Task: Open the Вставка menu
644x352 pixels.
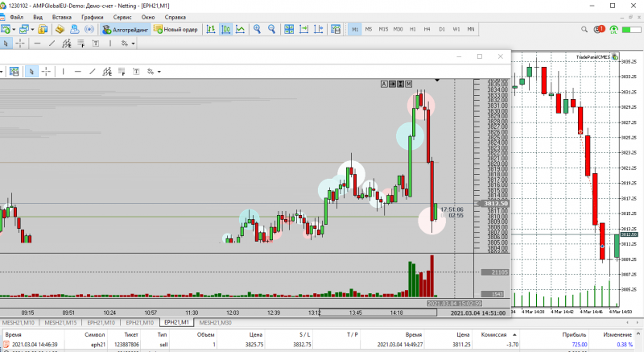Action: [62, 17]
